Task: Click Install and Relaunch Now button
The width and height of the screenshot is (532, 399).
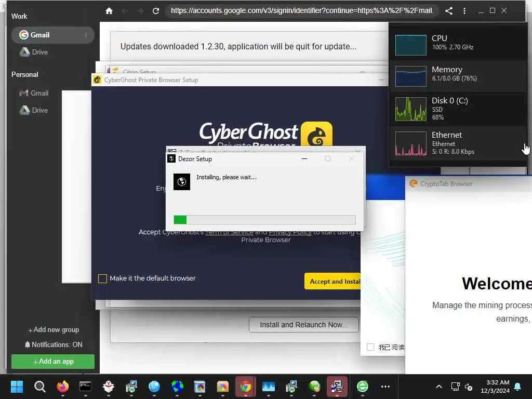Action: (x=303, y=325)
